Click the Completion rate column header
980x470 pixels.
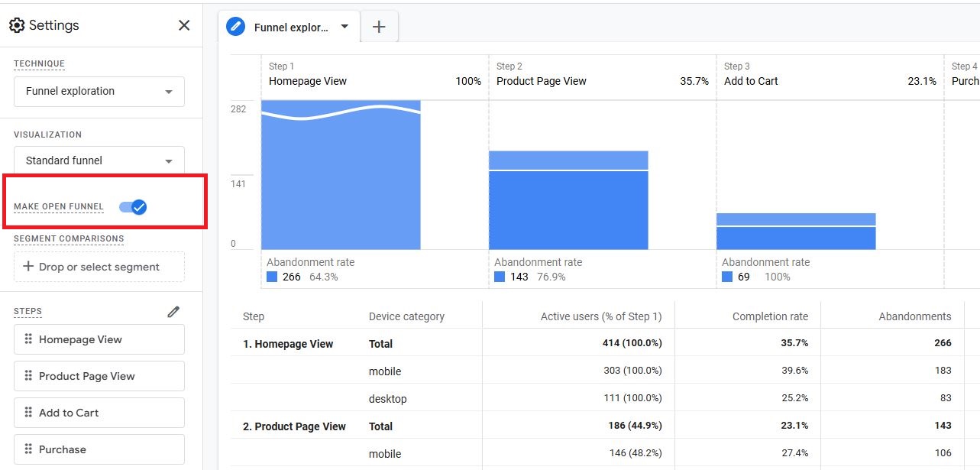[770, 316]
